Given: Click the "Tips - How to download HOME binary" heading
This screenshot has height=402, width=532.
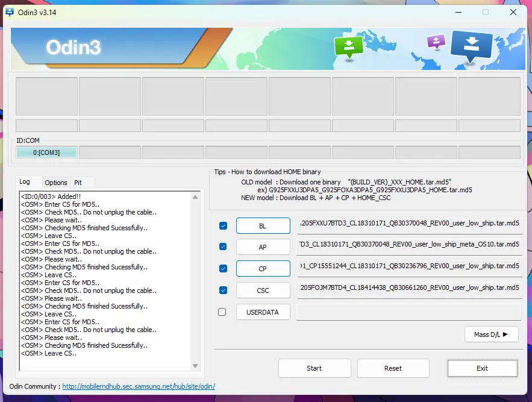Looking at the screenshot, I should pos(268,172).
